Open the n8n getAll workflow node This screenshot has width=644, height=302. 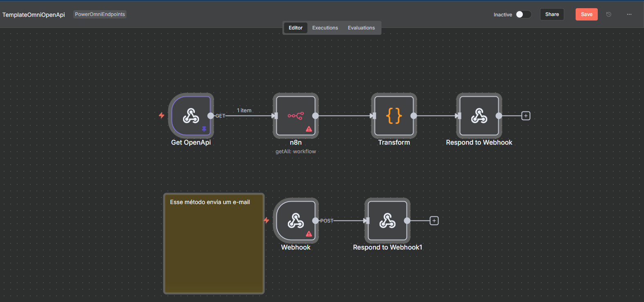(x=296, y=116)
